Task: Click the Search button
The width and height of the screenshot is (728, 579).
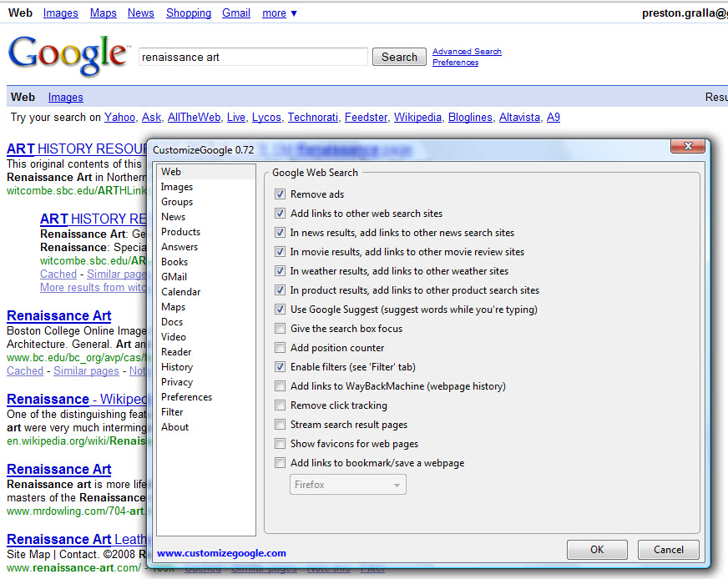Action: point(399,57)
